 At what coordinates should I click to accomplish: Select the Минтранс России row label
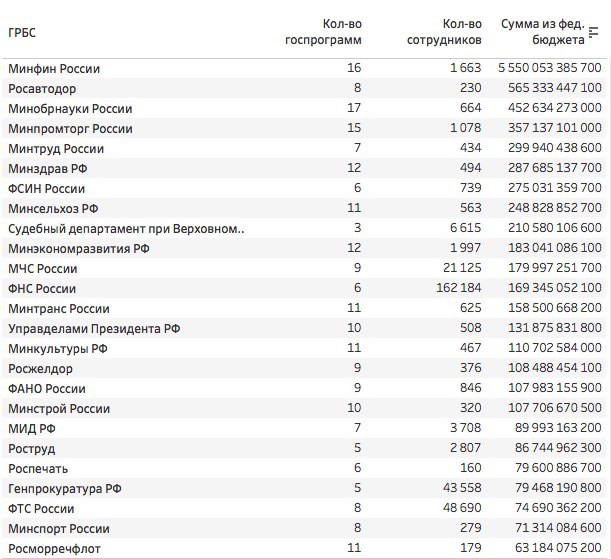(x=59, y=309)
